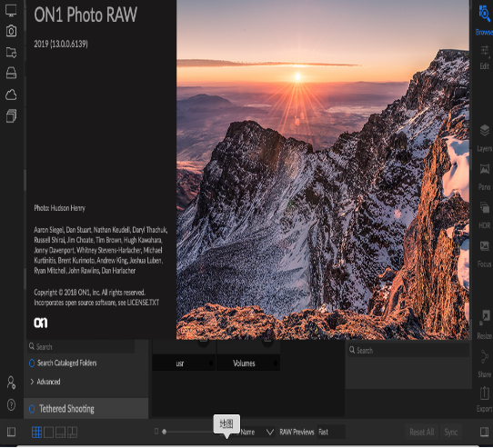Select the local drives icon in sidebar
The image size is (493, 448).
coord(11,73)
